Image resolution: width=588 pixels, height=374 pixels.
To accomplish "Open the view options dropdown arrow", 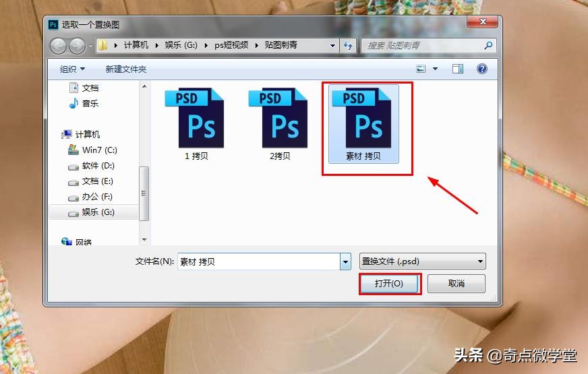I will [435, 69].
